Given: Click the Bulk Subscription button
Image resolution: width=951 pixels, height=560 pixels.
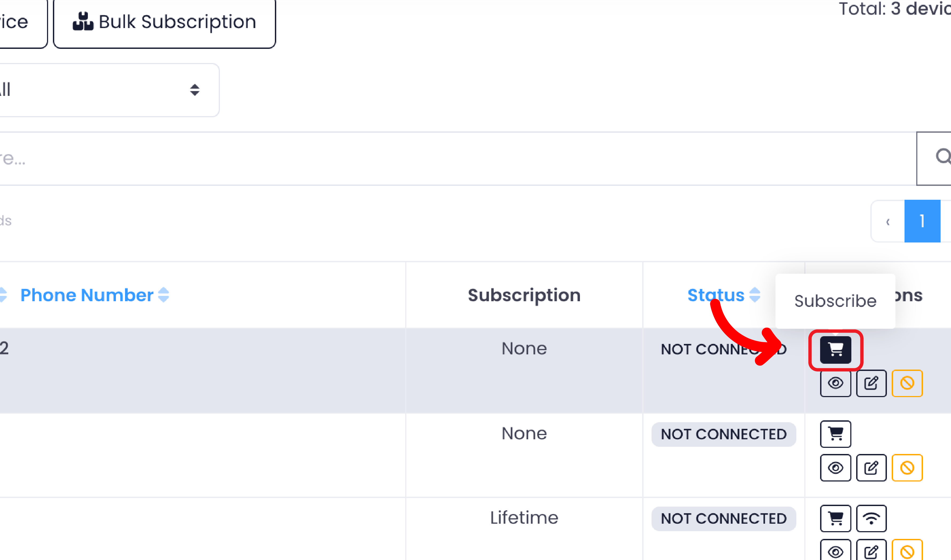Looking at the screenshot, I should (165, 22).
